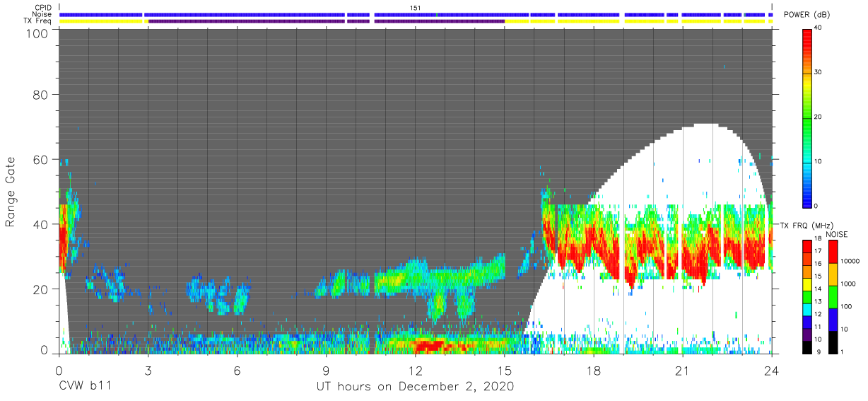This screenshot has width=868, height=401.
Task: Click the red near-range echo at 12 UT
Action: coord(429,346)
